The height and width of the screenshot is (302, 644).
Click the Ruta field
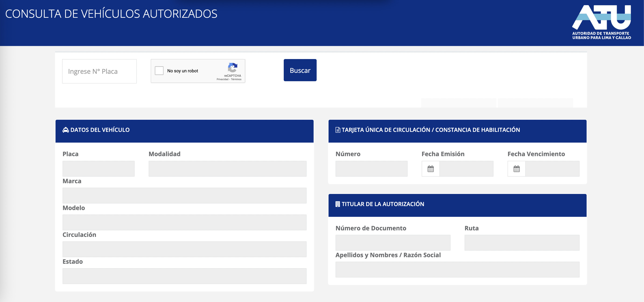point(522,243)
